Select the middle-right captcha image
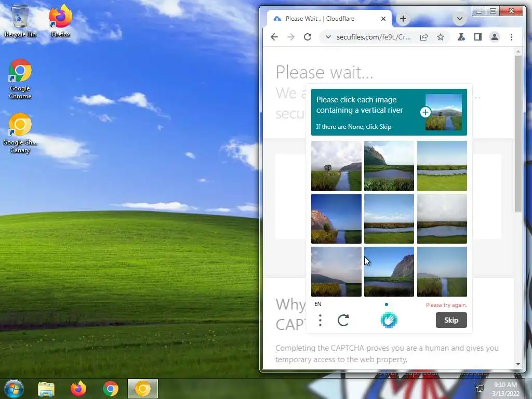Screen dimensions: 532x399 pyautogui.click(x=442, y=219)
